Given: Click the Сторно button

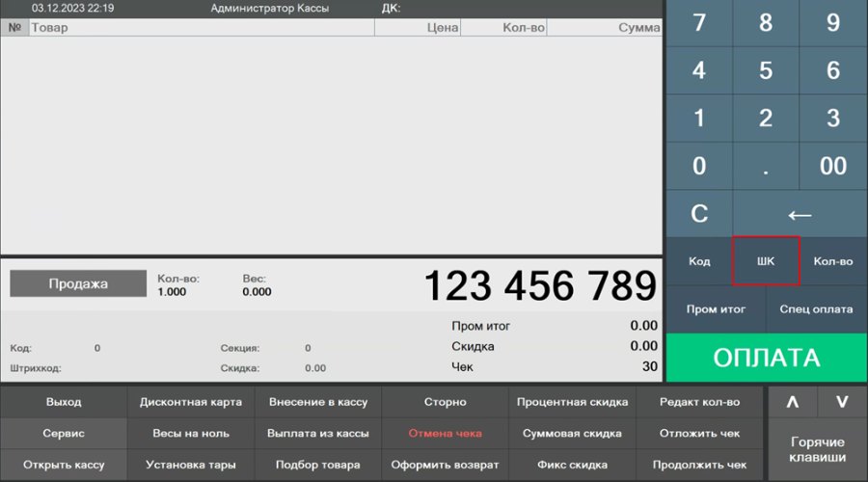Looking at the screenshot, I should tap(445, 402).
